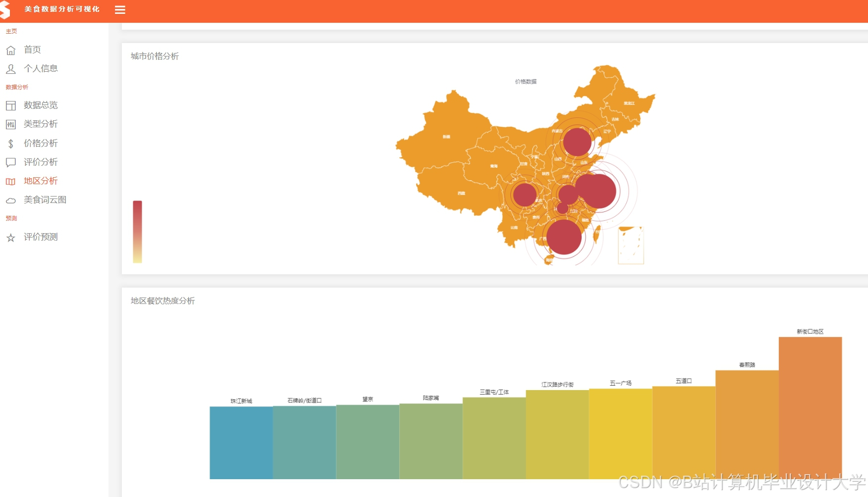Viewport: 868px width, 497px height.
Task: Toggle the 价格数据 legend on the map
Action: point(525,81)
